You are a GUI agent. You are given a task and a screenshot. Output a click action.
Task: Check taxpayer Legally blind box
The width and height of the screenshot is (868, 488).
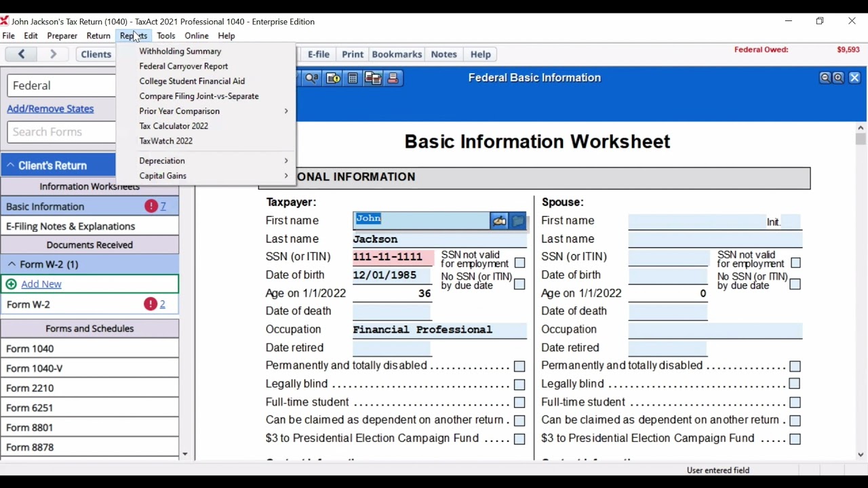coord(519,384)
